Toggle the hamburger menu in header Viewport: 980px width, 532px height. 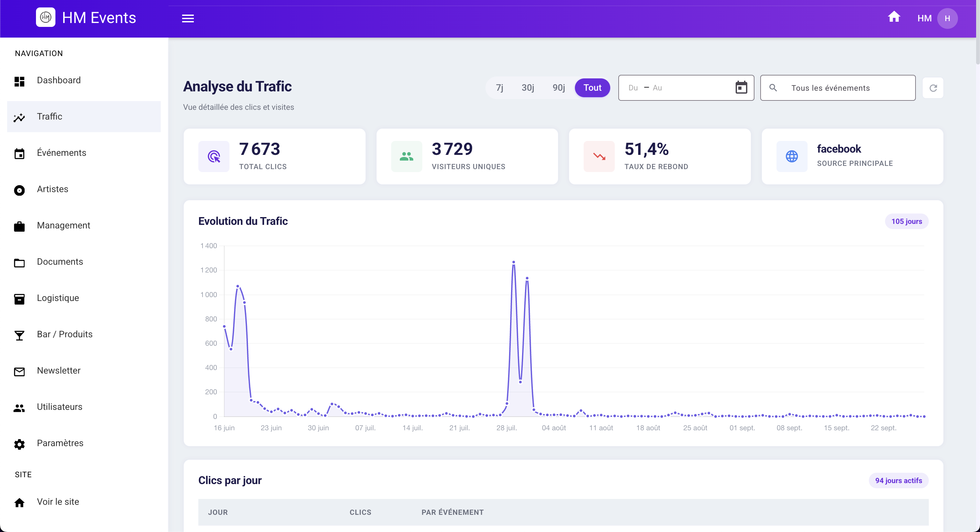(188, 18)
